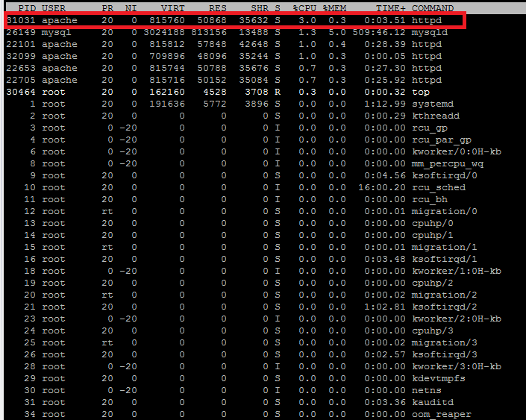The width and height of the screenshot is (526, 420).
Task: Click the ksoftirqd/0 command
Action: click(x=445, y=175)
